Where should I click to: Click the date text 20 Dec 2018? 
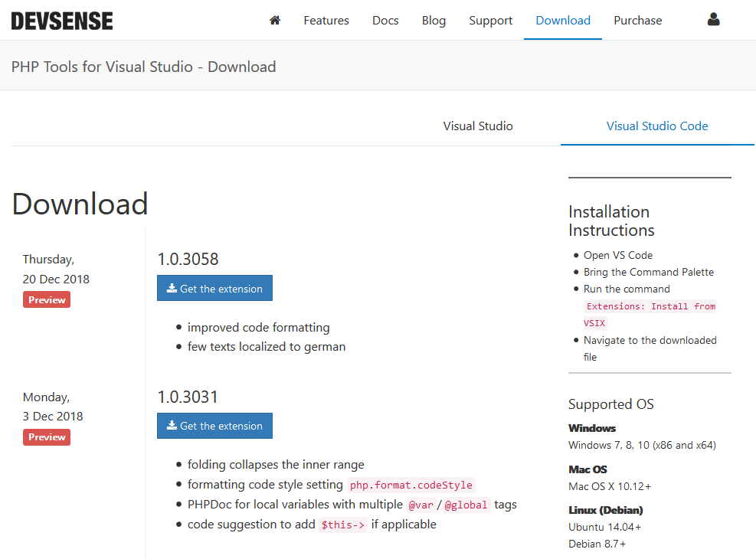coord(56,279)
